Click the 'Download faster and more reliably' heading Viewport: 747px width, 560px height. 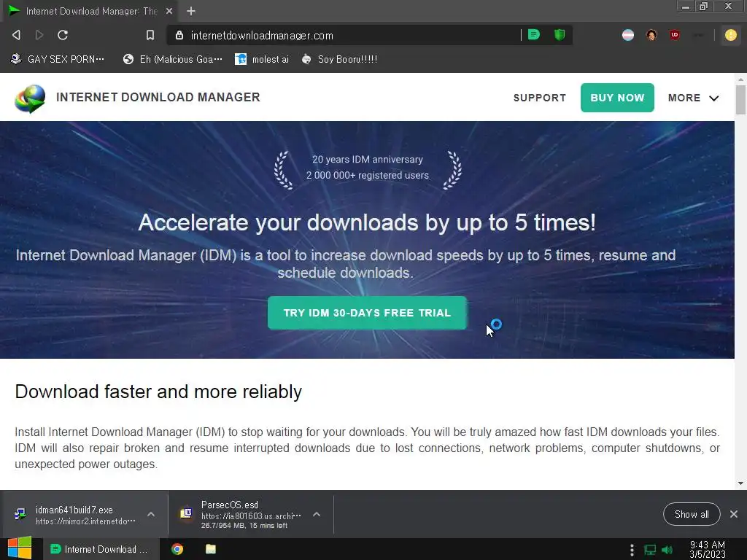pos(158,392)
